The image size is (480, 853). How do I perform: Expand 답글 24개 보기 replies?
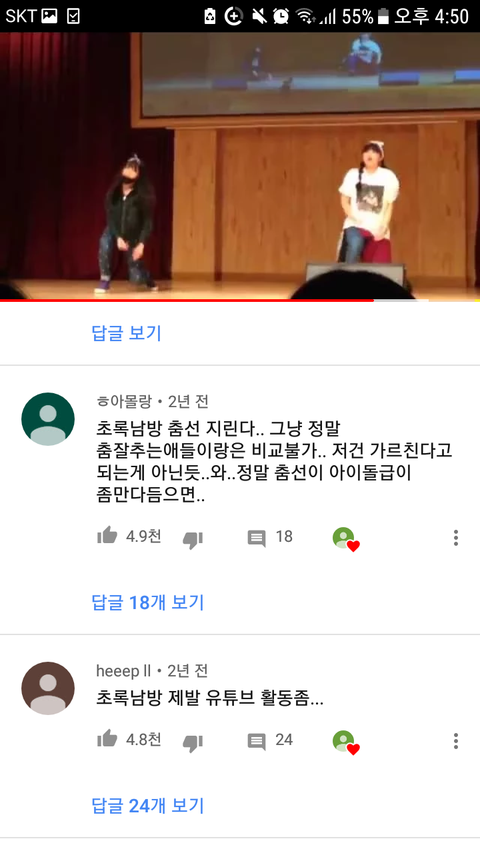click(148, 805)
